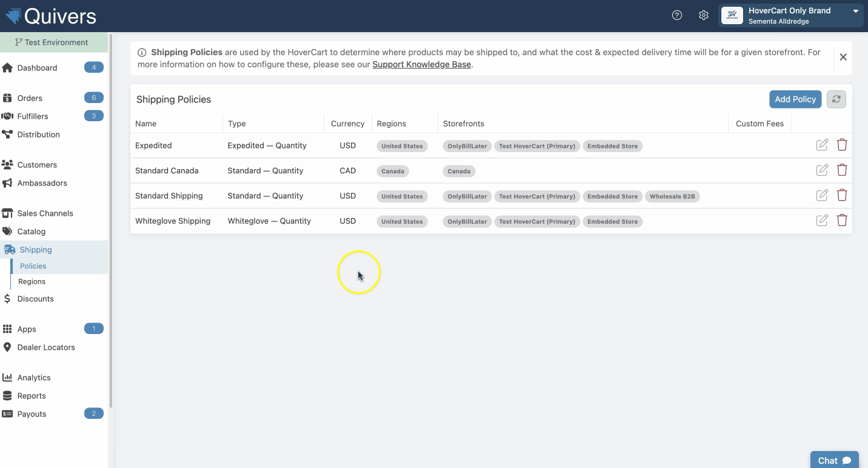Click the Custom Fees column header

click(760, 124)
